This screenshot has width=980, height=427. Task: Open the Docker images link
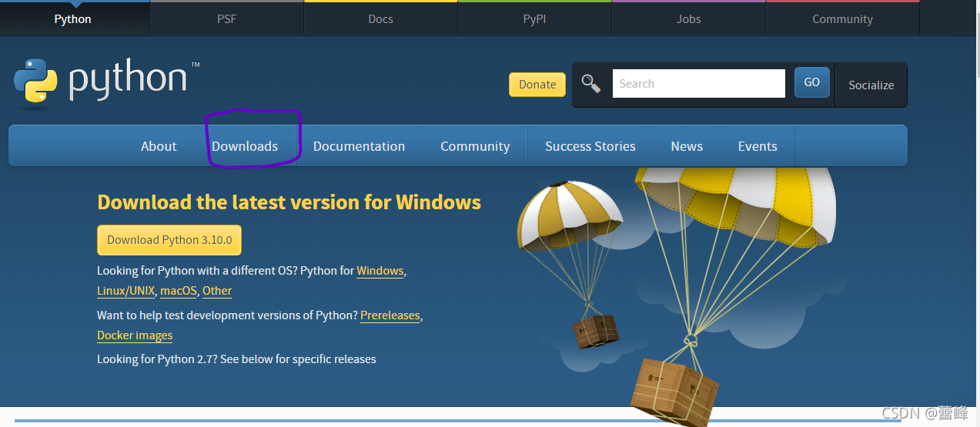coord(135,335)
